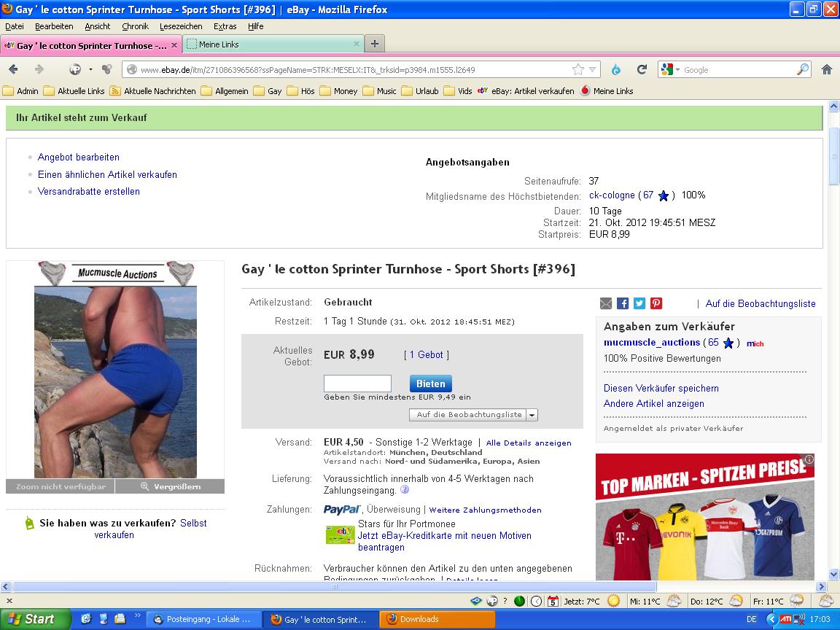Screen dimensions: 840x630
Task: Click the email envelope share icon
Action: pyautogui.click(x=606, y=303)
